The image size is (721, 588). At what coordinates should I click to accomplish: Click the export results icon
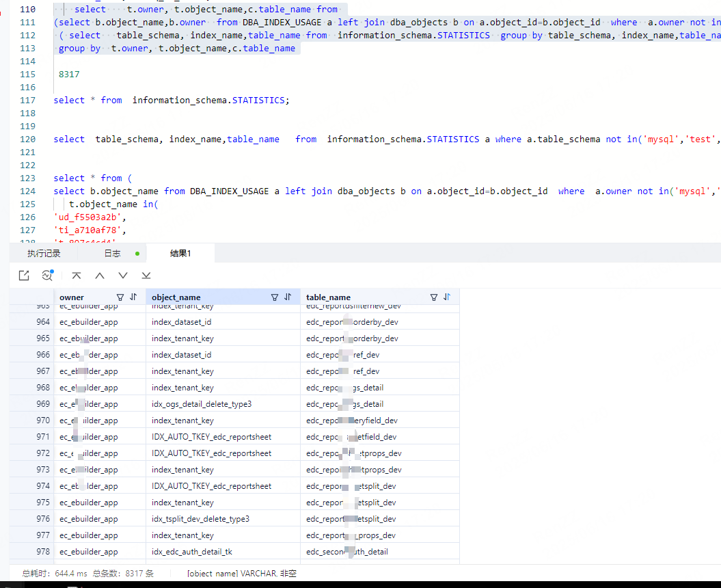[24, 276]
